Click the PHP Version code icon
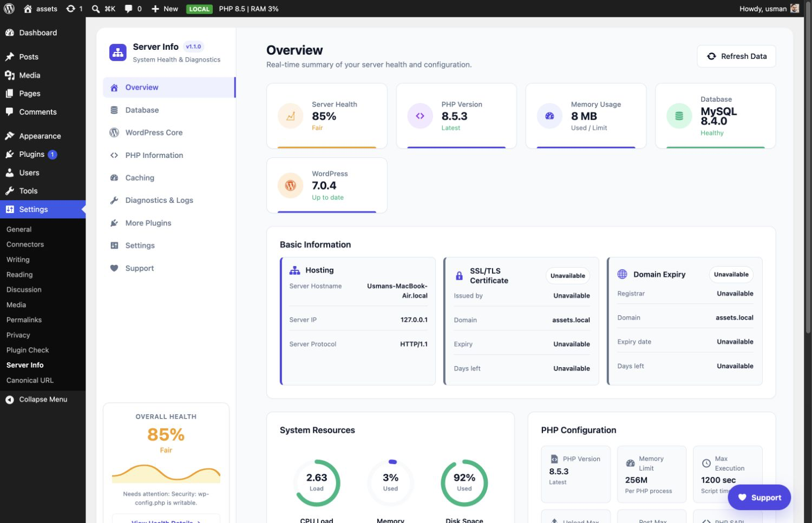The height and width of the screenshot is (523, 812). click(420, 116)
